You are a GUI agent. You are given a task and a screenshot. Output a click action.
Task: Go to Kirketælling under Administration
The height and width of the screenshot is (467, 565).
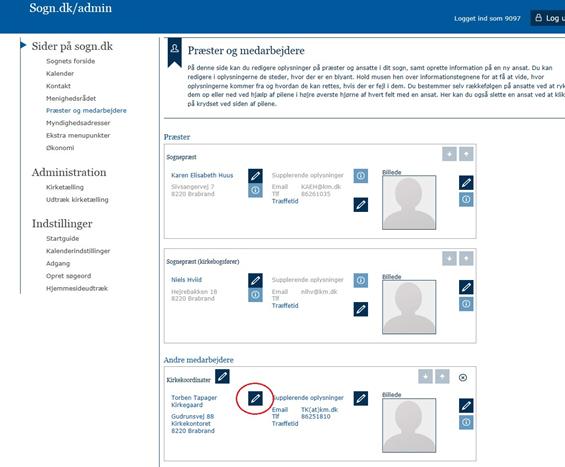tap(65, 187)
